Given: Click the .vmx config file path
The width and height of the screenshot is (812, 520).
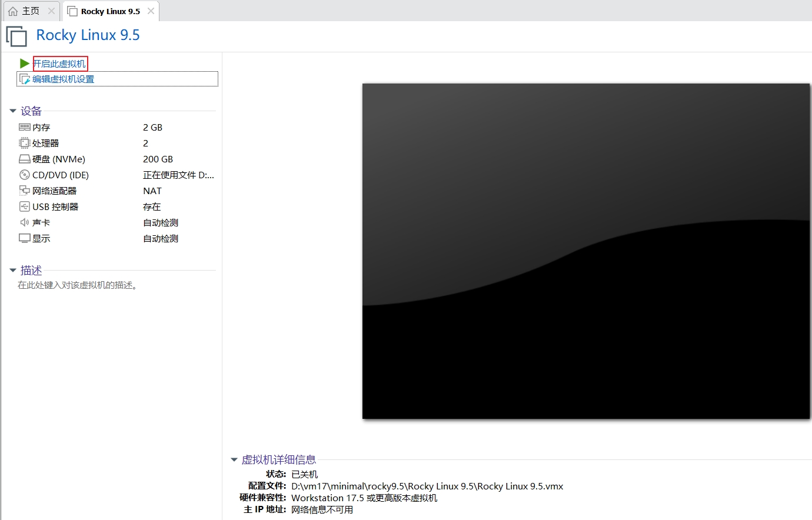Looking at the screenshot, I should [427, 486].
